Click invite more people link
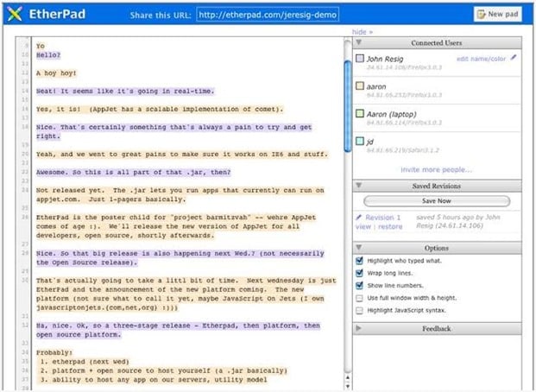This screenshot has height=392, width=536. click(x=436, y=169)
